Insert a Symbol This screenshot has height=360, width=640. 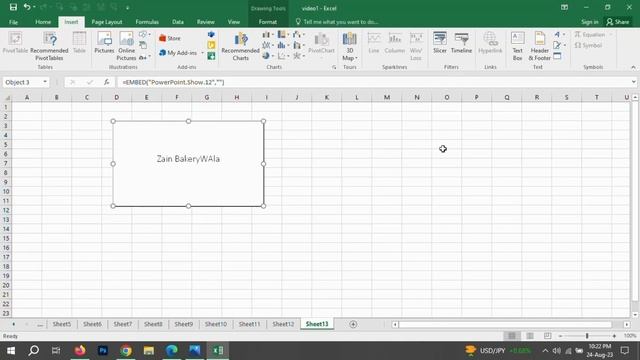[x=588, y=45]
